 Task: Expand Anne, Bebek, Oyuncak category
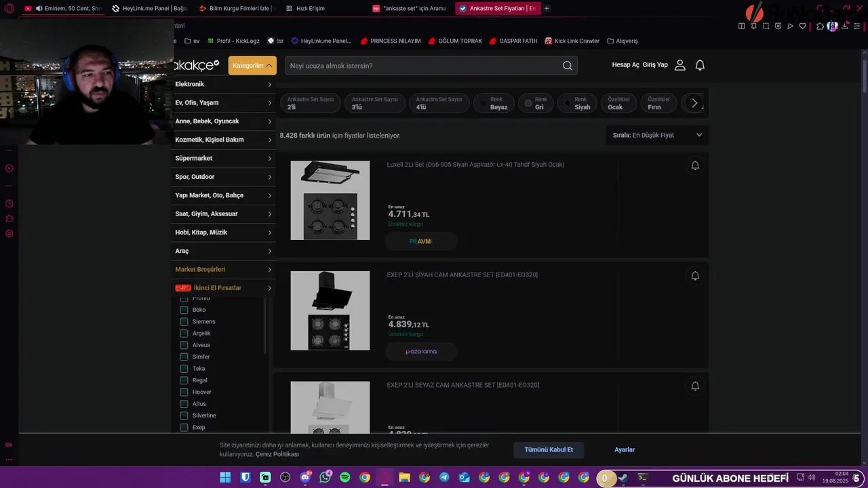223,121
